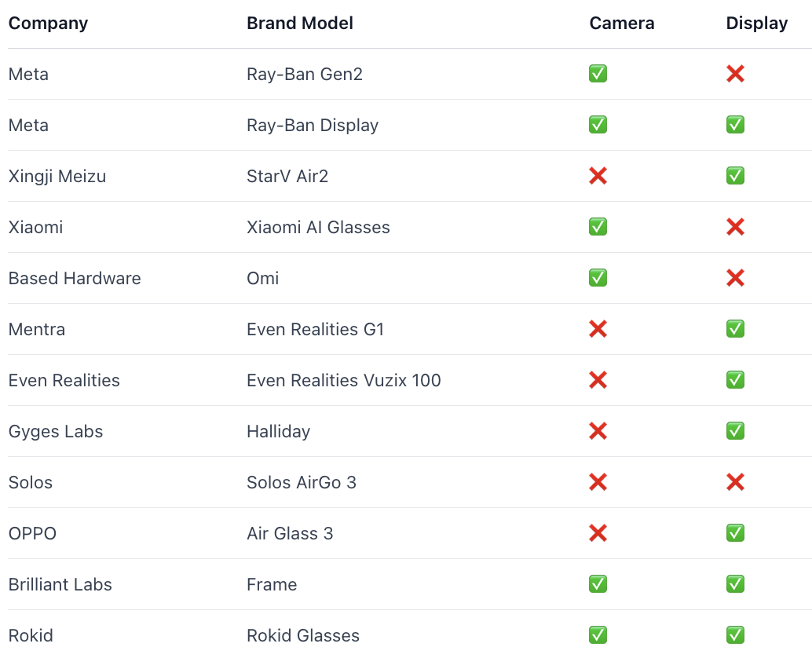Click the green check in Halliday Display column
Viewport: 812px width, 658px height.
[735, 431]
